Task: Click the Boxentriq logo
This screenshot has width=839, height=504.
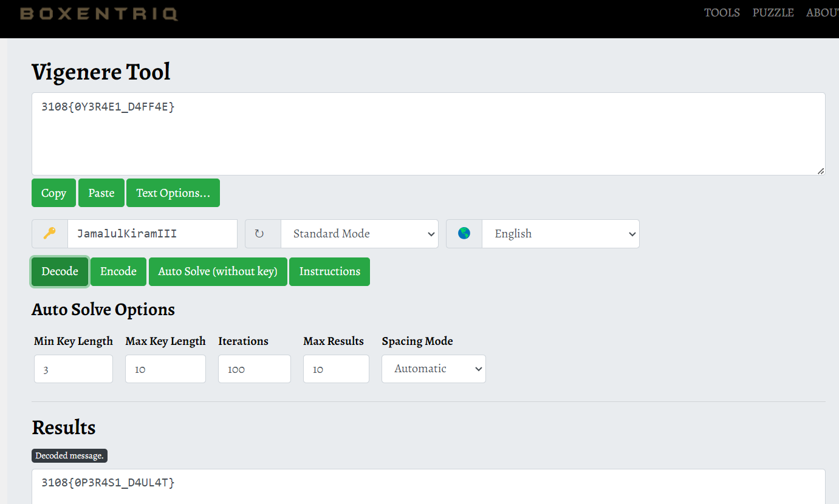Action: (x=99, y=13)
